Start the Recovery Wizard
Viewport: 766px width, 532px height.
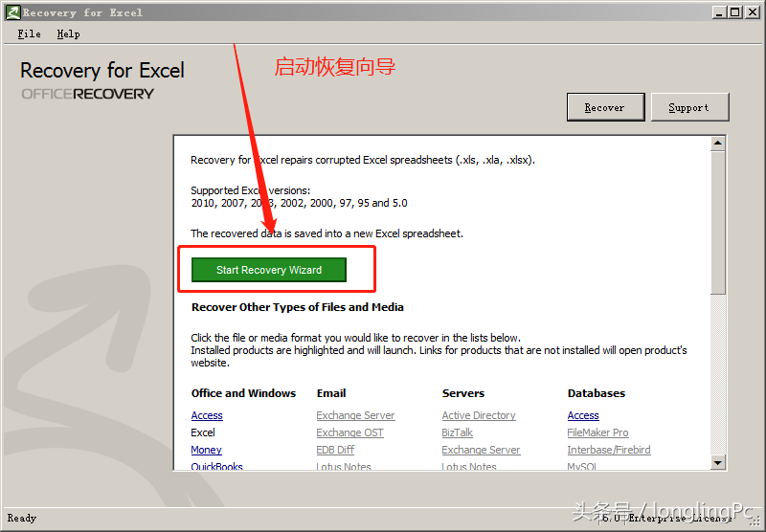(269, 270)
